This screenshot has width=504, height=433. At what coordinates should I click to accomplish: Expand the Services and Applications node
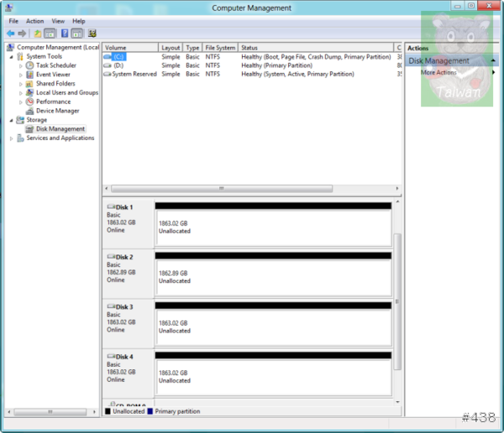[12, 138]
